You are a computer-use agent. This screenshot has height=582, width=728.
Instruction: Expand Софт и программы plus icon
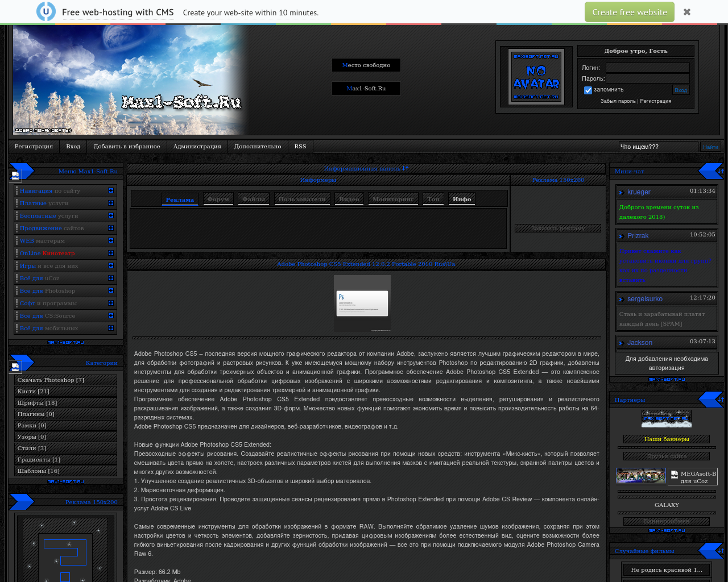click(x=111, y=304)
